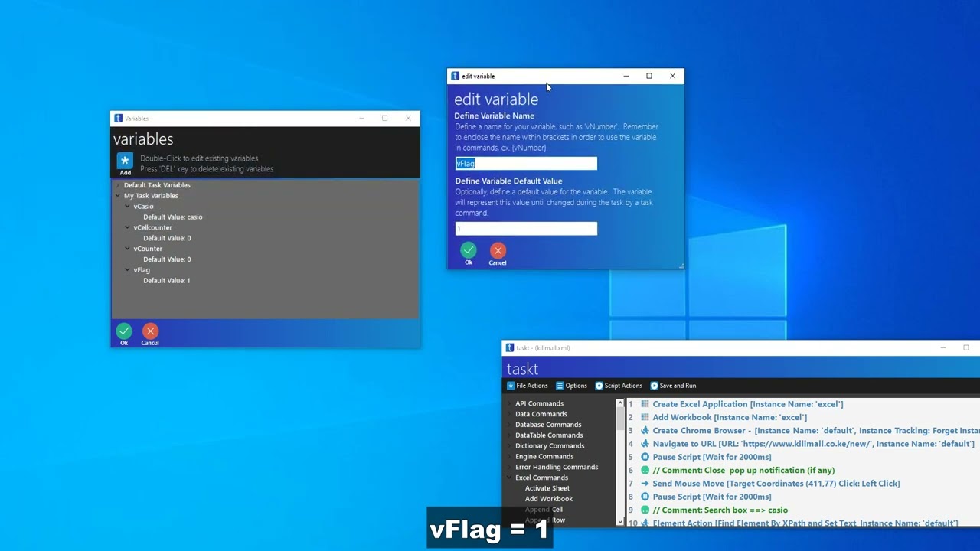Select Activate Sheet command

tap(547, 488)
